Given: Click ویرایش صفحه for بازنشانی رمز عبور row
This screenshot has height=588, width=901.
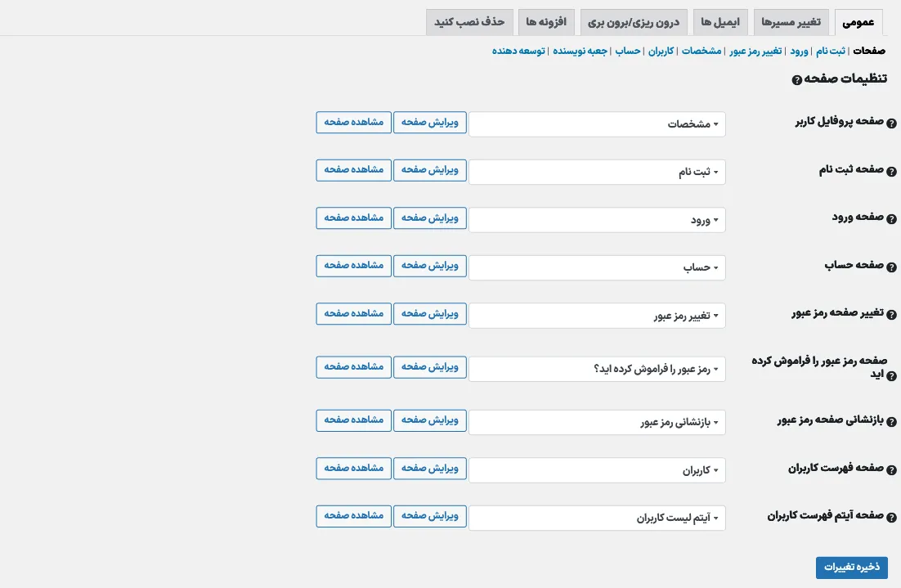Looking at the screenshot, I should point(430,420).
